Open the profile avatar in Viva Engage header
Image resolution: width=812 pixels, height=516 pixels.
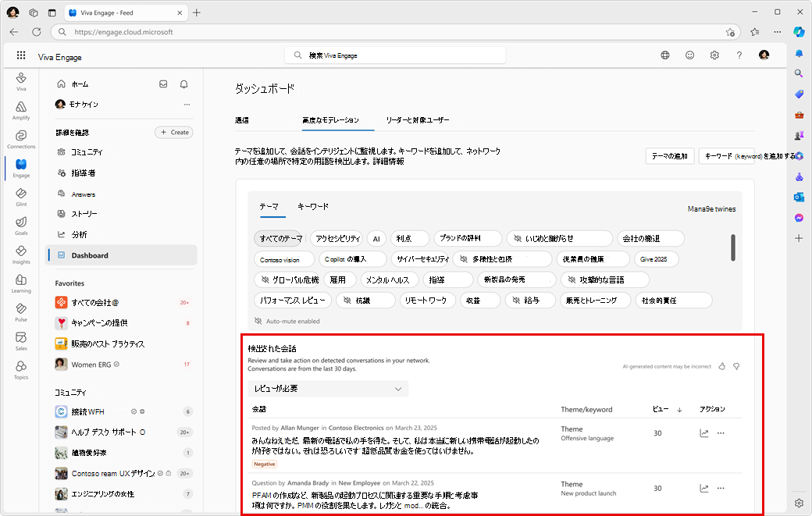coord(764,55)
